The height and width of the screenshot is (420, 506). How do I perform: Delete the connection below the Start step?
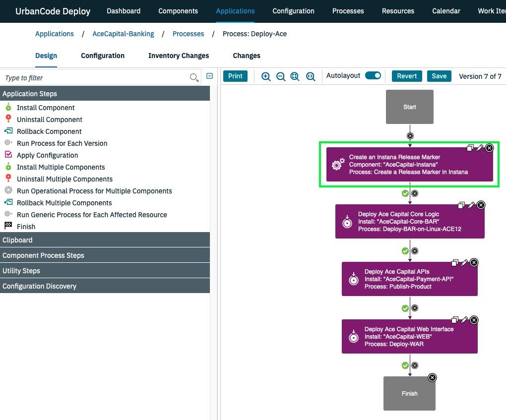point(410,136)
